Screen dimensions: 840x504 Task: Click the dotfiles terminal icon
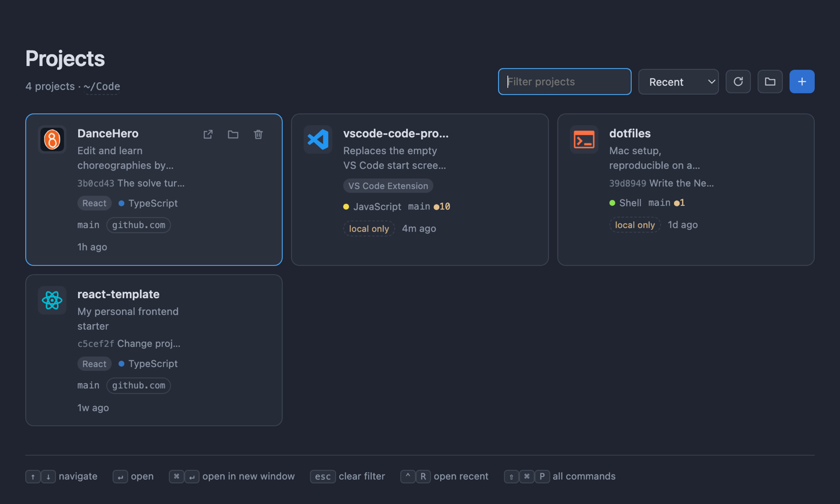[584, 140]
